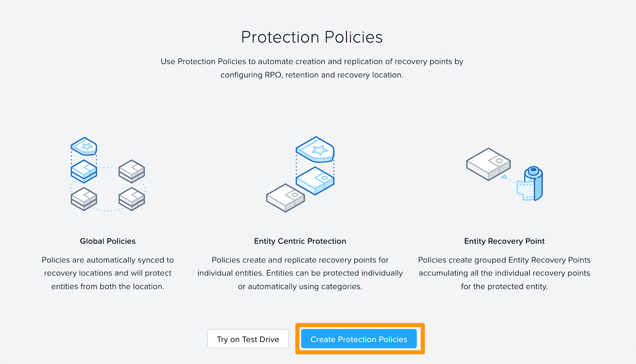Select the Global Policies label text
This screenshot has height=364, width=636.
[x=108, y=241]
